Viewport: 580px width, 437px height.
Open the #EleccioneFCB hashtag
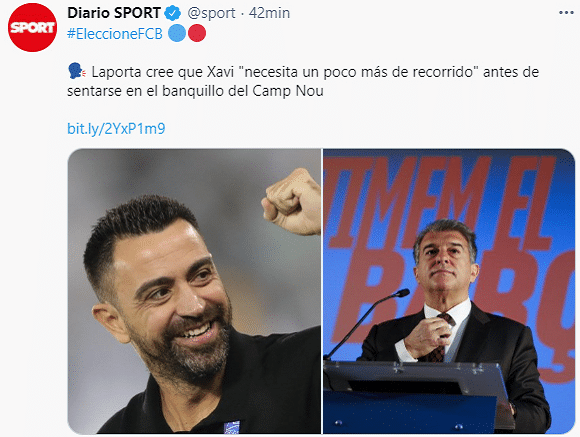pyautogui.click(x=115, y=34)
